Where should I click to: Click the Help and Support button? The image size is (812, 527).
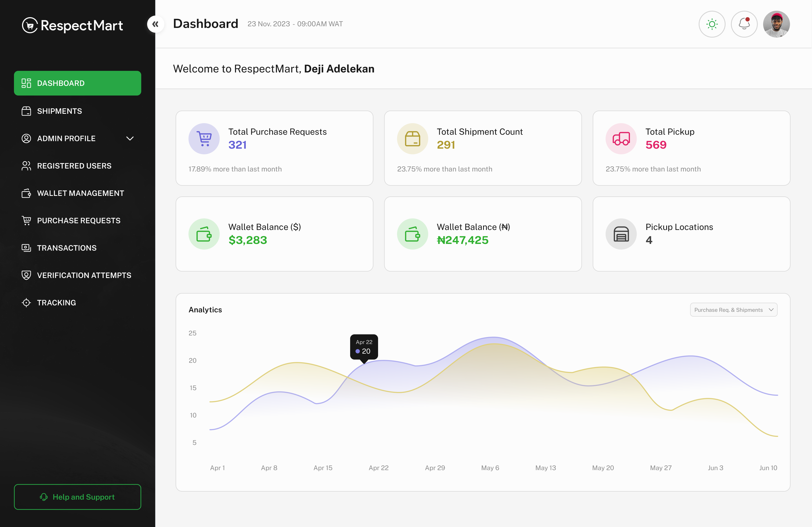77,497
